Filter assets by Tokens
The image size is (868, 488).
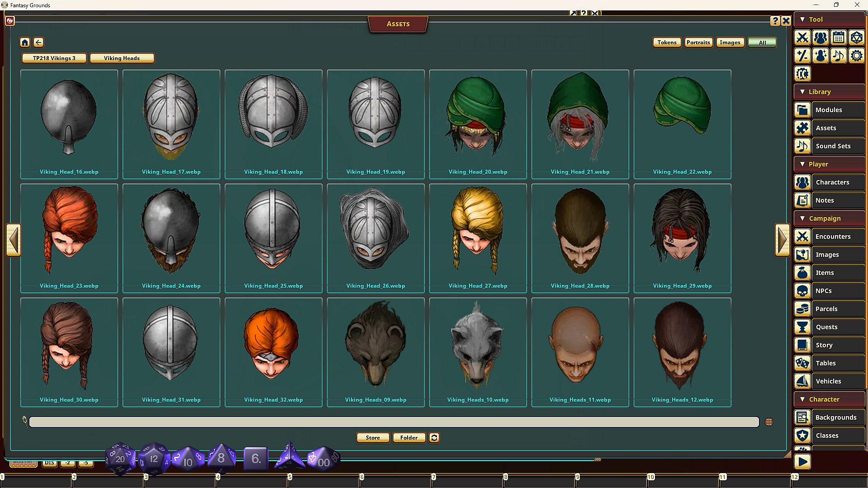pyautogui.click(x=667, y=43)
